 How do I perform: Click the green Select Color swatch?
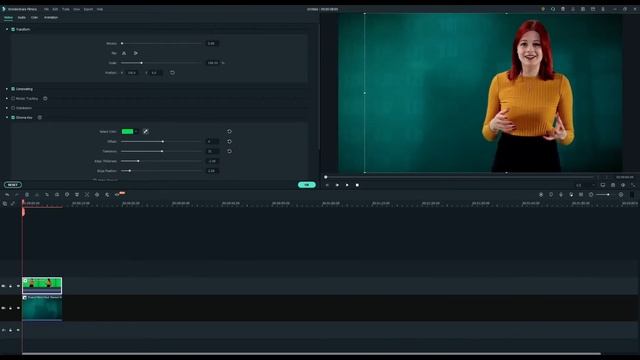[127, 131]
